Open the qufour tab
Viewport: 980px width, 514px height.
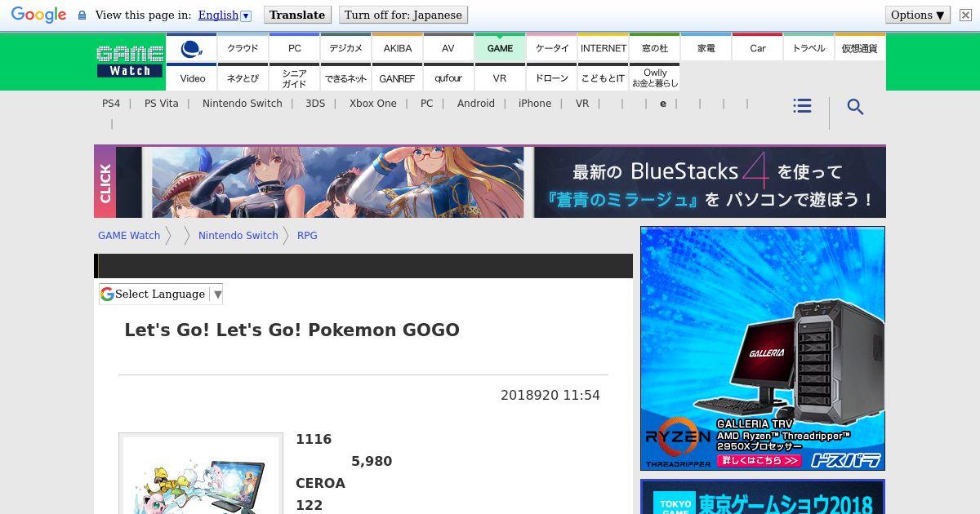click(448, 78)
